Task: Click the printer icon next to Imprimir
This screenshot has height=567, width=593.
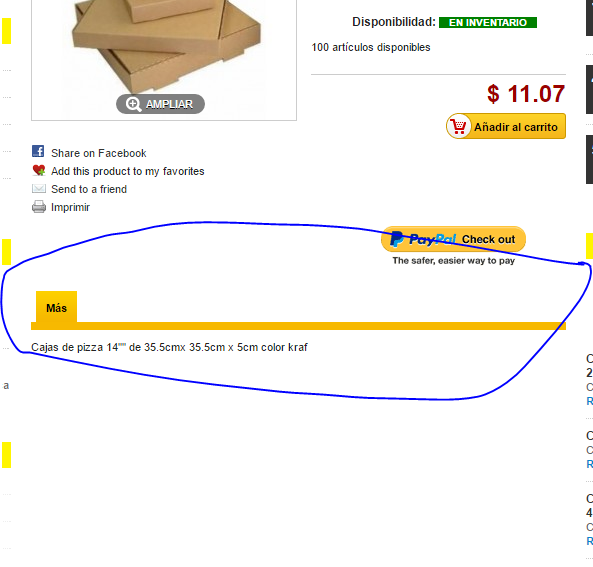Action: (x=39, y=207)
